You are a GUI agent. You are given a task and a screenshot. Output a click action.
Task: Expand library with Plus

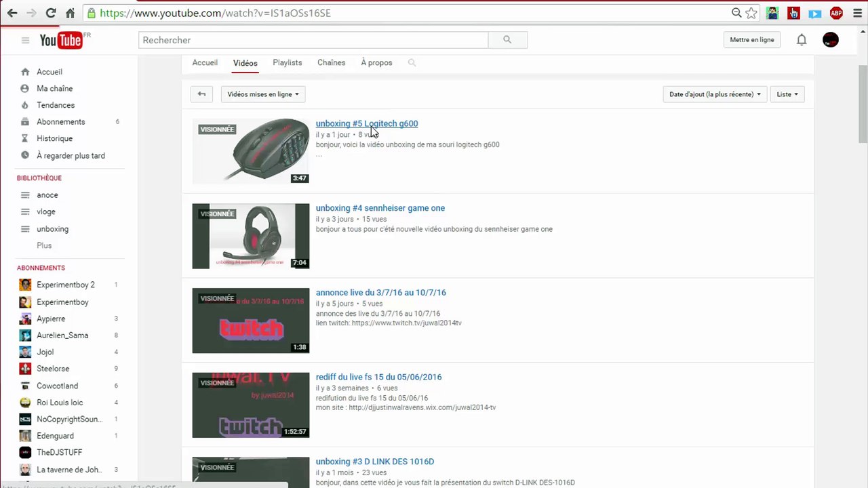click(x=44, y=245)
